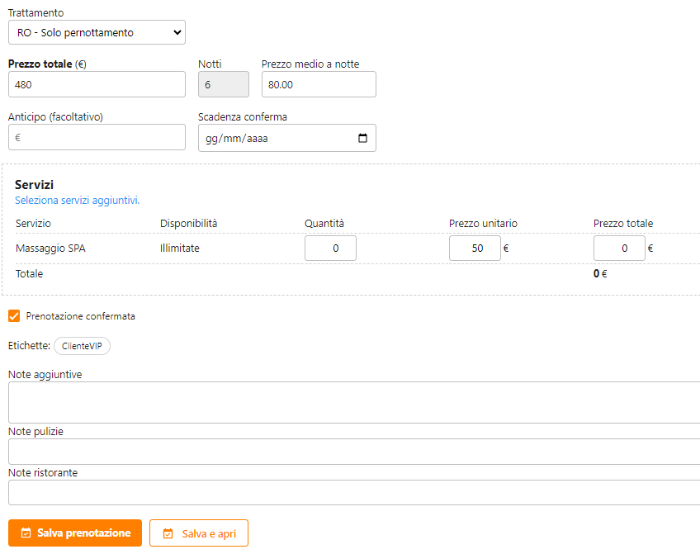
Task: Click the read-only Notti field
Action: point(223,85)
